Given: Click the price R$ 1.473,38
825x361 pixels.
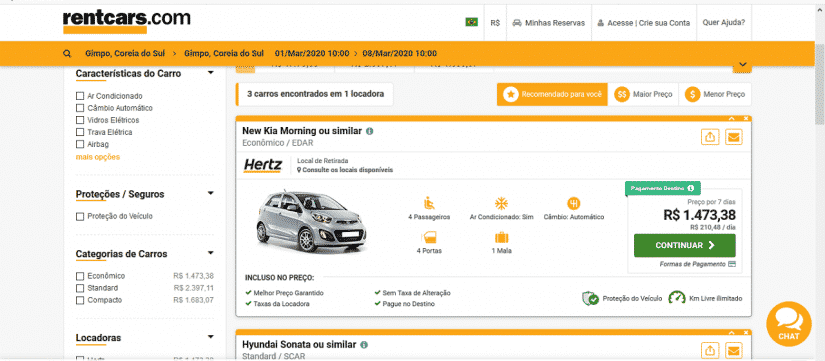Looking at the screenshot, I should 699,215.
